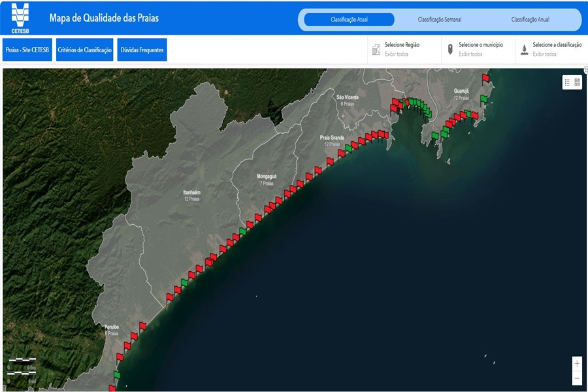Image resolution: width=588 pixels, height=392 pixels.
Task: Click the region map icon beside Selecione Região
Action: (x=376, y=49)
